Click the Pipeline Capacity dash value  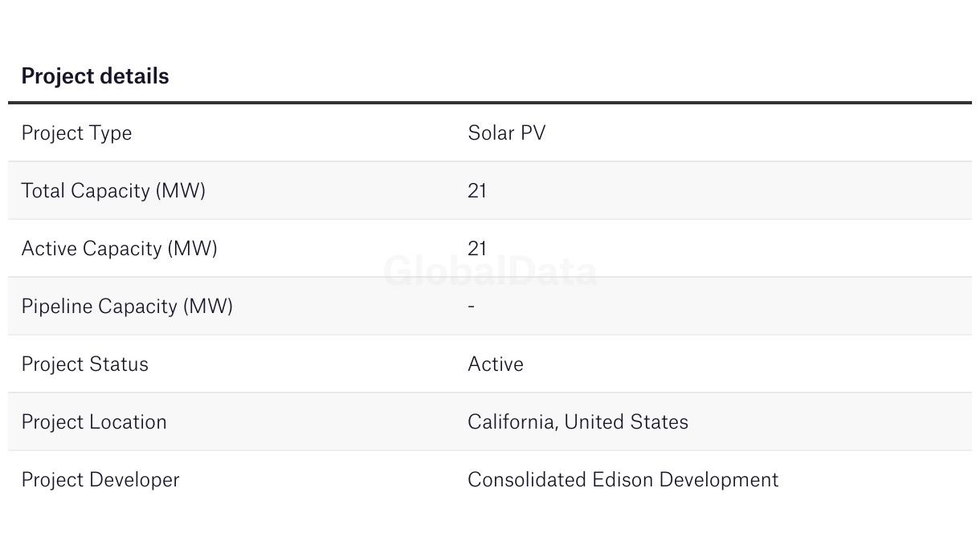pos(471,307)
